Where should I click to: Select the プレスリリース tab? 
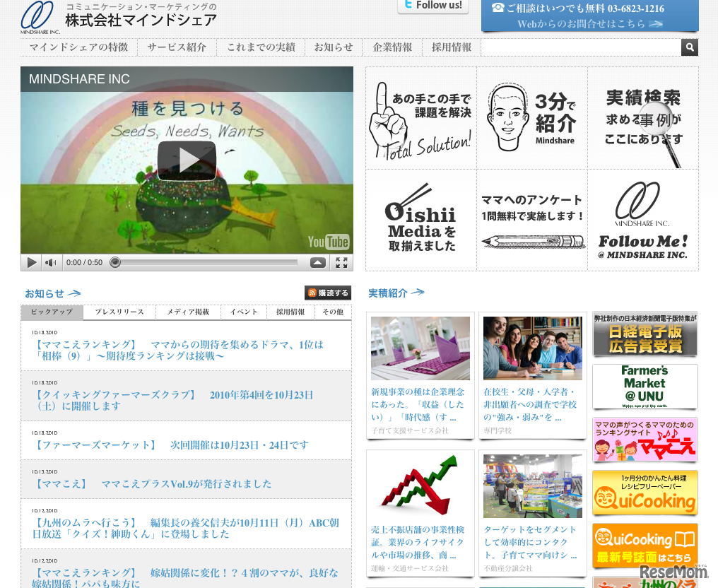click(x=119, y=312)
